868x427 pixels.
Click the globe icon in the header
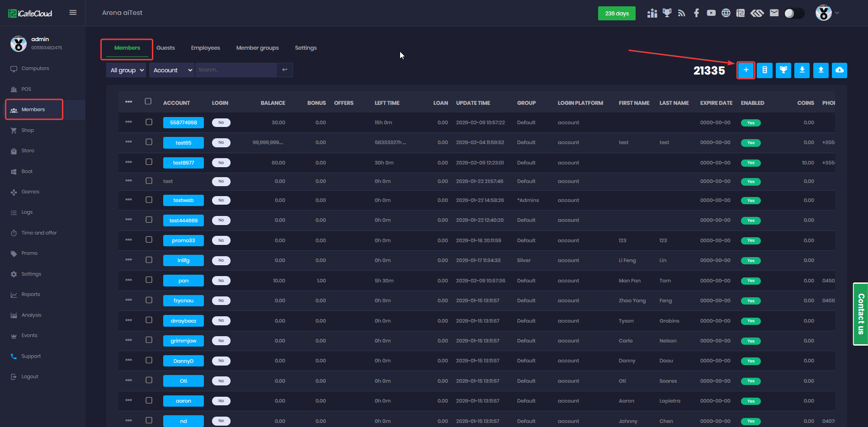[x=726, y=13]
